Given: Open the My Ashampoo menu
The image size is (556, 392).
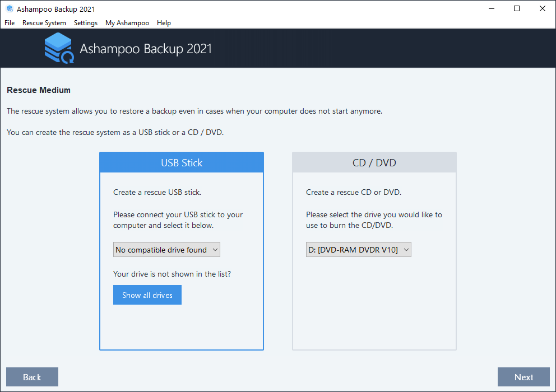Looking at the screenshot, I should coord(127,23).
